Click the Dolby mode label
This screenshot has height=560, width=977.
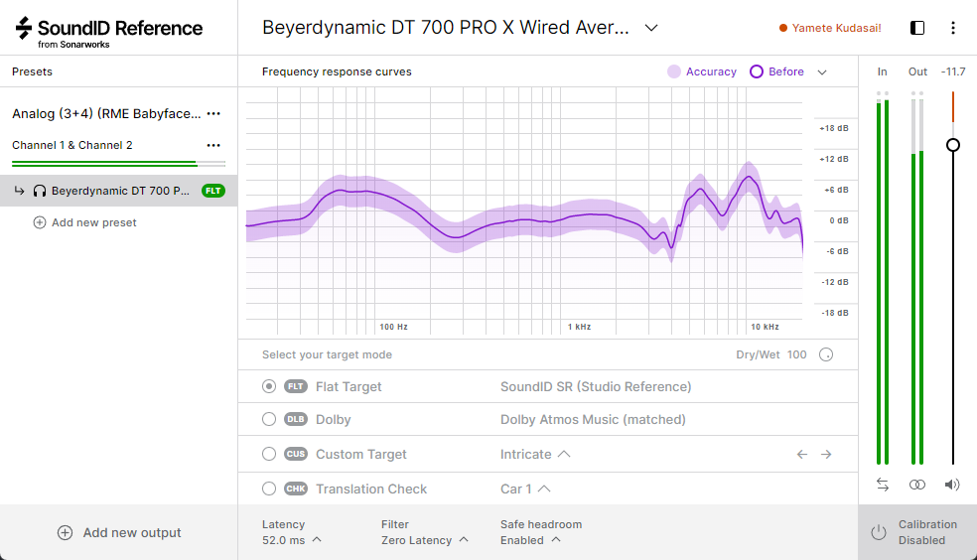334,419
